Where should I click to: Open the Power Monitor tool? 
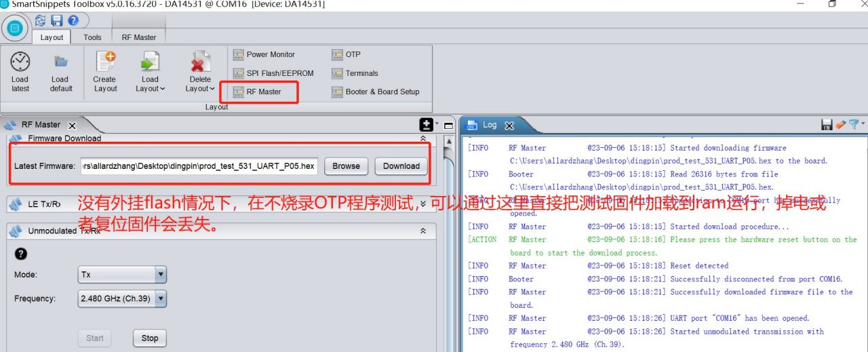(x=264, y=54)
